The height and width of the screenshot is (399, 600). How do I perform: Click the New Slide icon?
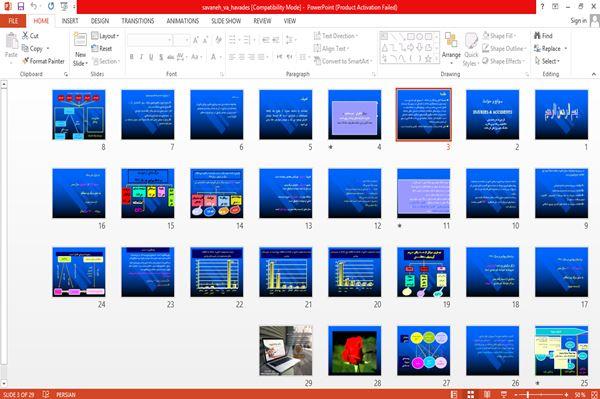[80, 41]
